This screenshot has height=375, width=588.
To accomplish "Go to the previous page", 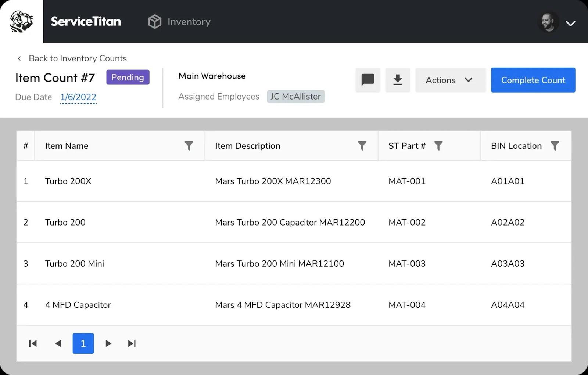I will coord(58,343).
